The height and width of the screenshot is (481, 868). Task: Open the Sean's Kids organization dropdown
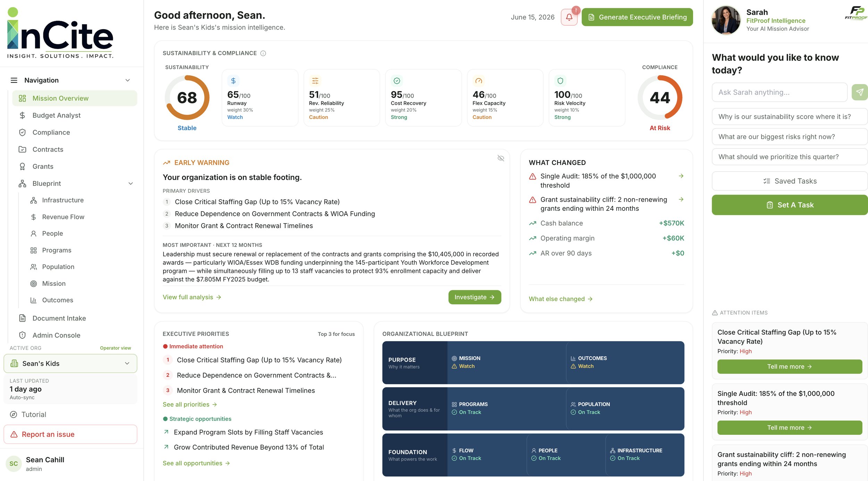70,363
